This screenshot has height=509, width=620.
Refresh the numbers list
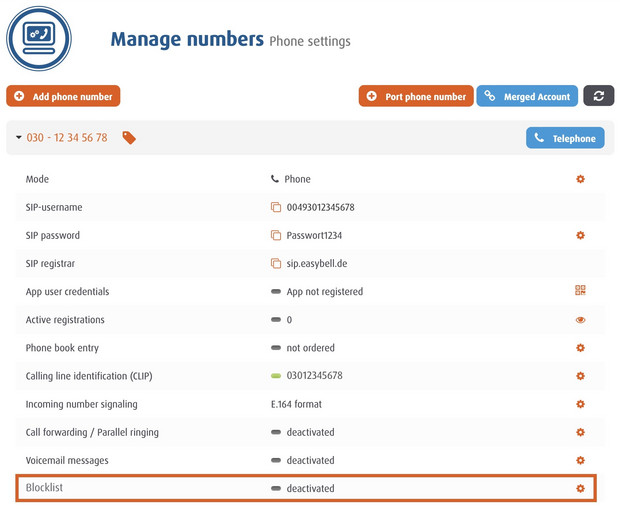pyautogui.click(x=599, y=96)
